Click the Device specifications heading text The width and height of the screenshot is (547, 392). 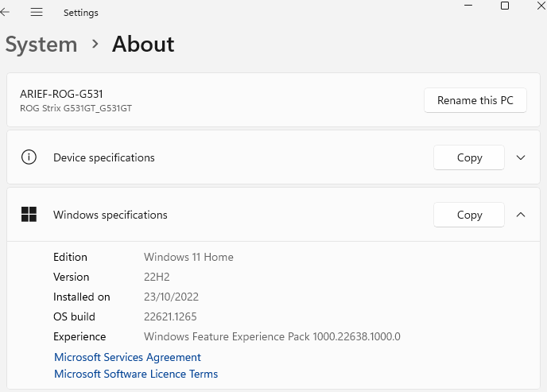tap(104, 157)
